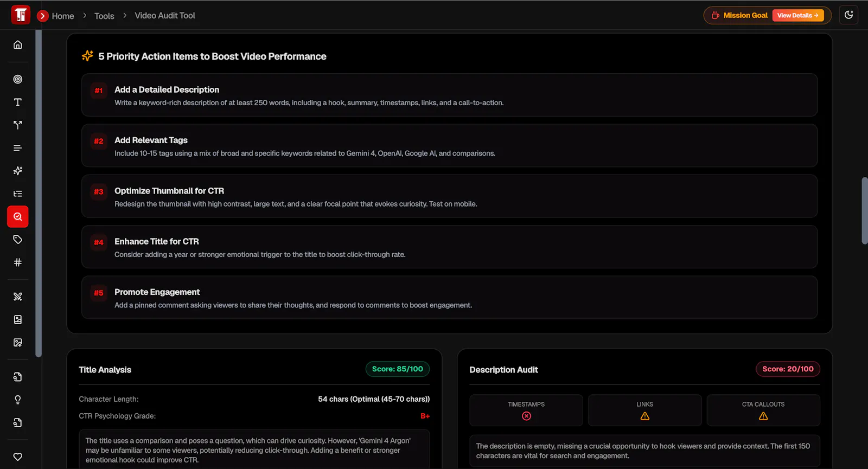Click the framed portrait image sidebar icon
The height and width of the screenshot is (469, 868).
point(18,319)
